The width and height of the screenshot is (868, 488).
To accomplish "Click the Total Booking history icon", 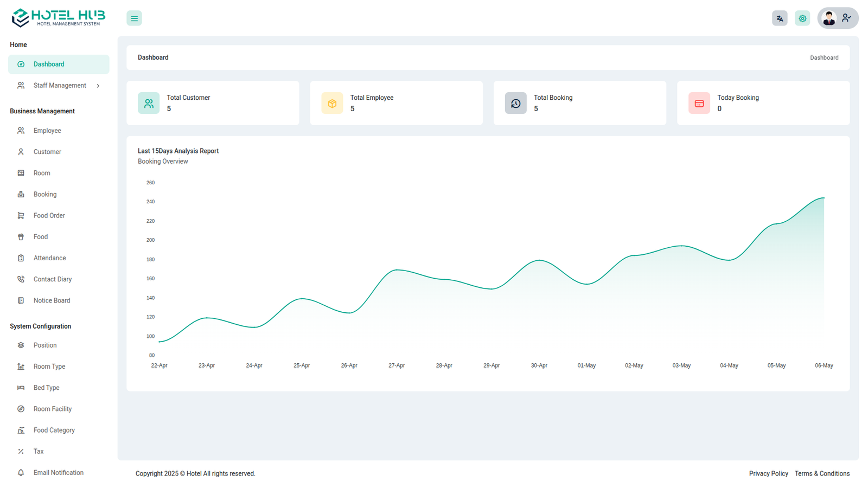I will point(515,103).
